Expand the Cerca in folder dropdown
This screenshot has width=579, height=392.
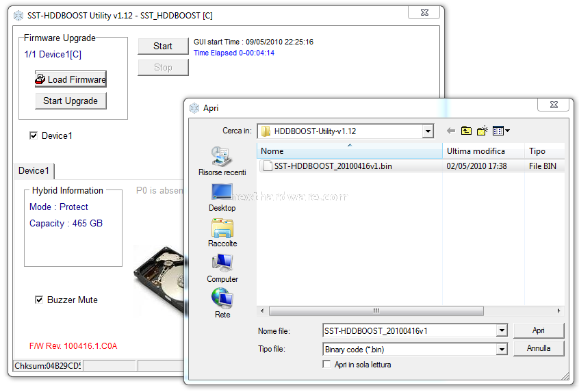pyautogui.click(x=428, y=131)
